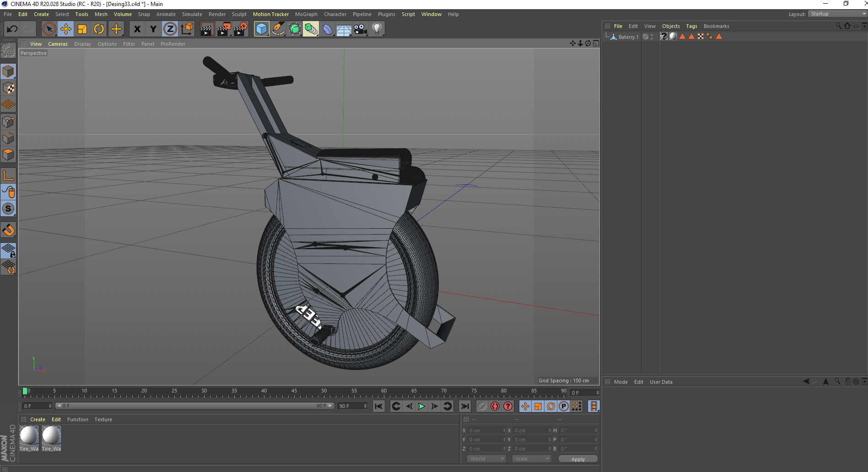Switch to Polygons mode
The height and width of the screenshot is (472, 868).
pos(8,155)
